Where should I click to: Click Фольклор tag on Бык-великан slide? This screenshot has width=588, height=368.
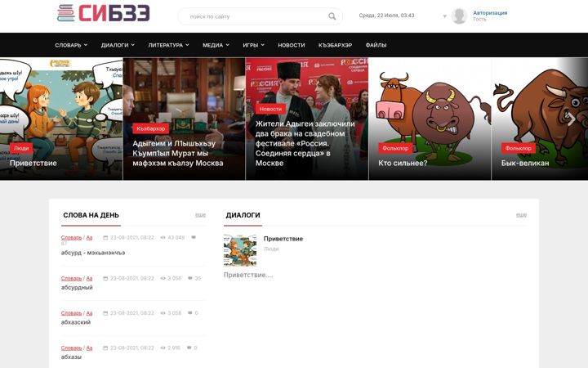(519, 148)
